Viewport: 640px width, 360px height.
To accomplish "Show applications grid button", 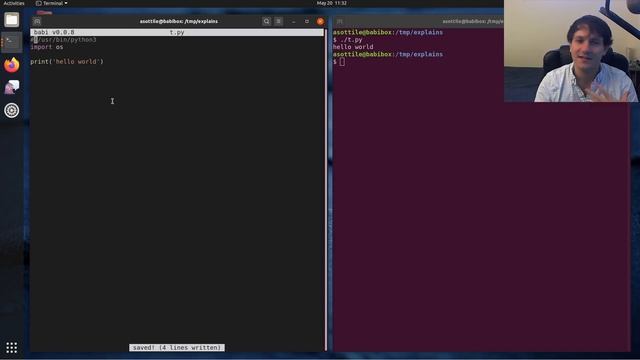I will (x=11, y=347).
